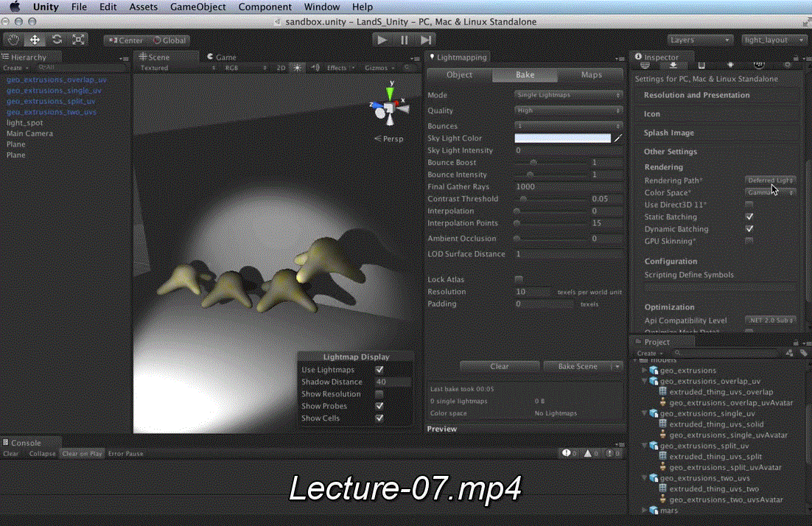Switch to the Game tab
The width and height of the screenshot is (812, 526).
coord(223,57)
